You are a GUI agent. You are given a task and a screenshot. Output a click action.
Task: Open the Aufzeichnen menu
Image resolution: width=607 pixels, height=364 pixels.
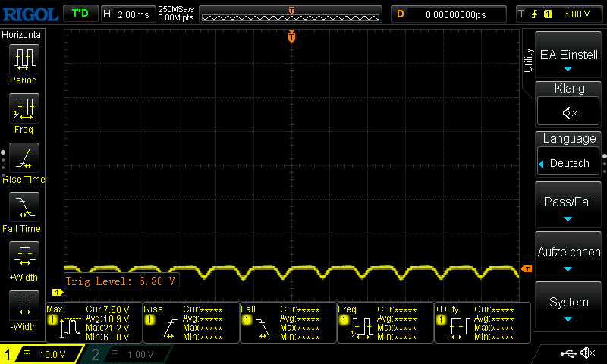point(569,256)
